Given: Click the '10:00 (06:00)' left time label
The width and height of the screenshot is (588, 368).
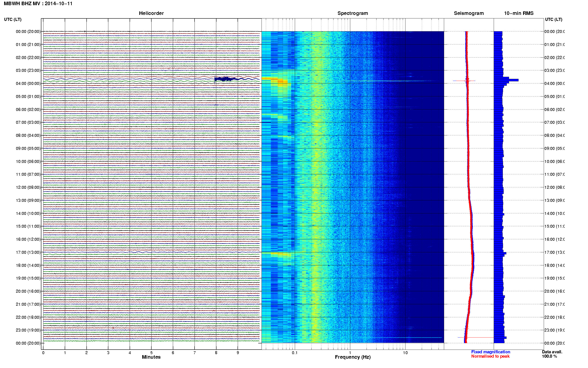Looking at the screenshot, I should pyautogui.click(x=28, y=161).
